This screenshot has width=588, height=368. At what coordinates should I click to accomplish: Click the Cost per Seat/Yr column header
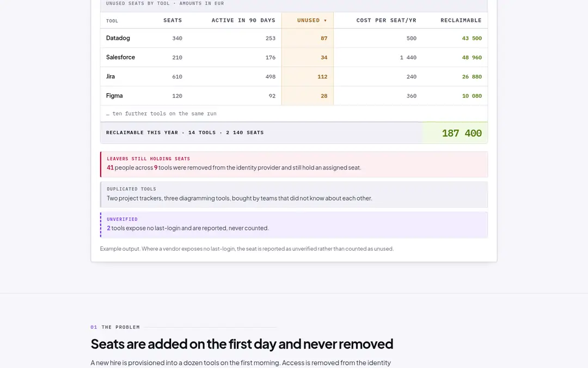pos(386,20)
